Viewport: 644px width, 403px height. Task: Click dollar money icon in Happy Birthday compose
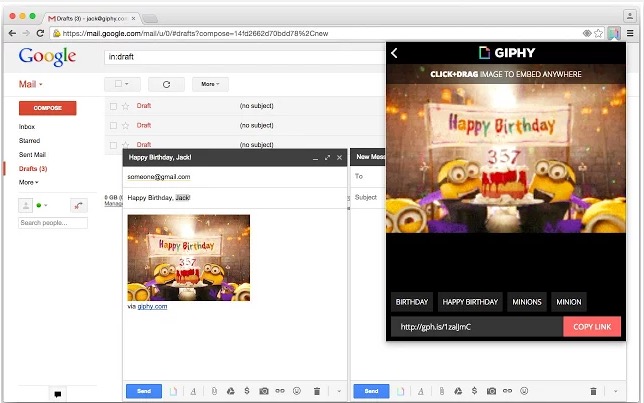coord(247,391)
